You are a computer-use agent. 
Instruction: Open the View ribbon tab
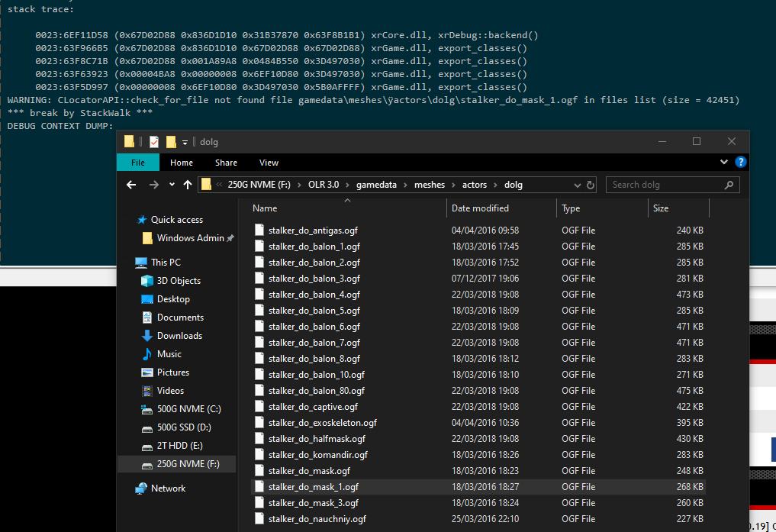coord(269,163)
